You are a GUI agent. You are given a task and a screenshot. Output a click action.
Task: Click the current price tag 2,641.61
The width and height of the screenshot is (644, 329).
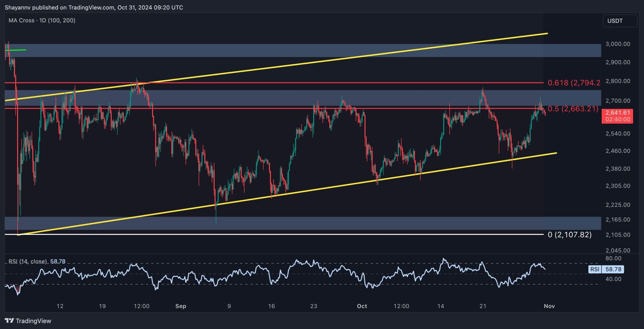tap(618, 116)
